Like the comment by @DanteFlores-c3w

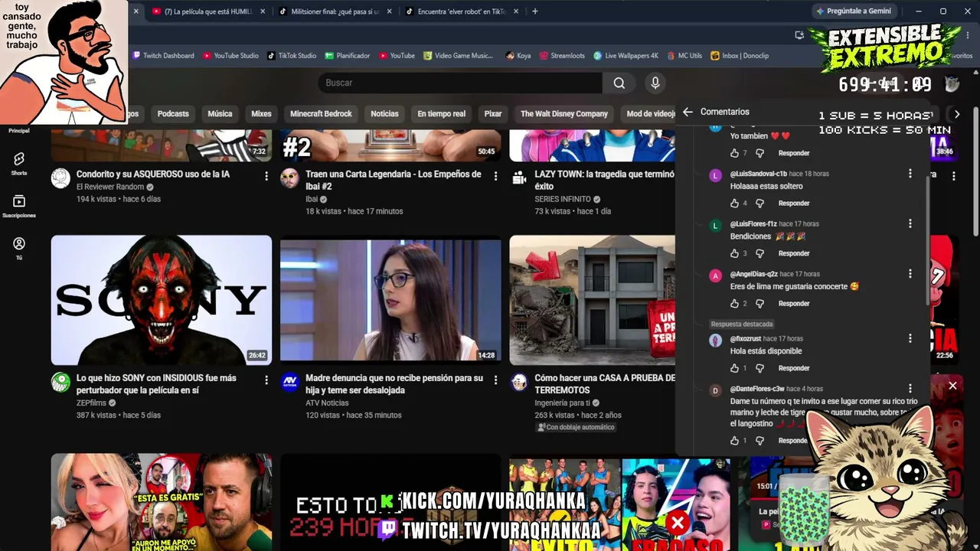coord(734,441)
